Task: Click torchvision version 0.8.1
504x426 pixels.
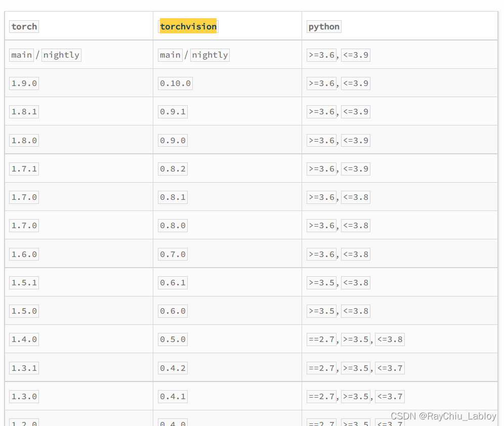Action: 173,197
